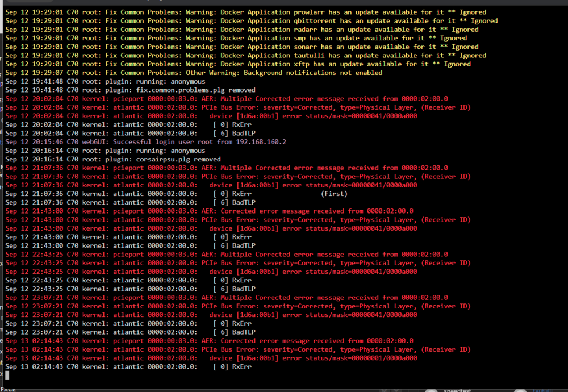Click the (First) marker after RxErr
Image resolution: width=568 pixels, height=392 pixels.
click(x=334, y=194)
